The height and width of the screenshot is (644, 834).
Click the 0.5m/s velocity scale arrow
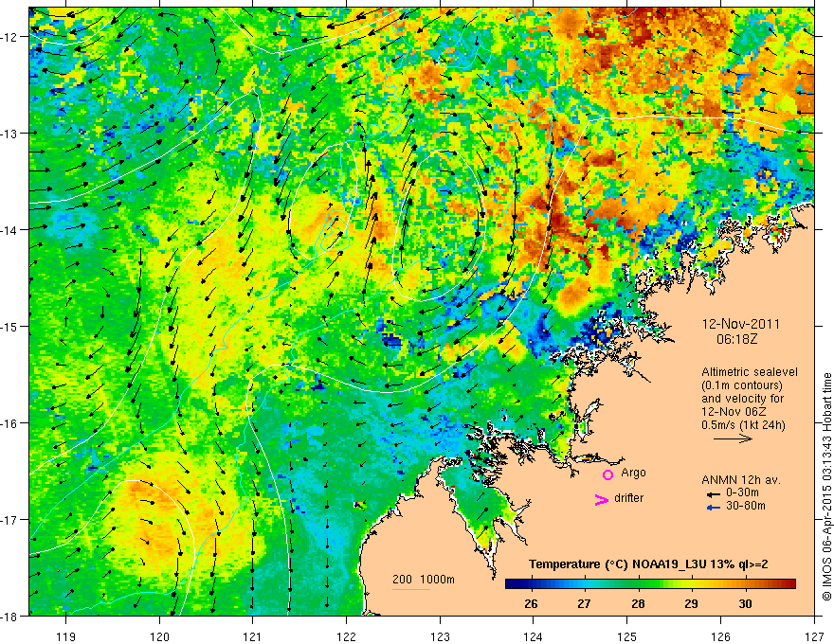733,438
